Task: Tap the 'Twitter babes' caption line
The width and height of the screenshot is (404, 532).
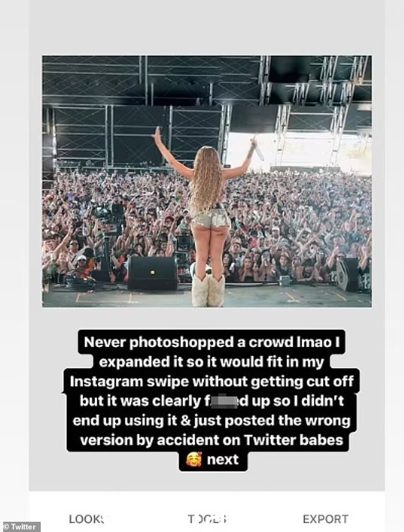Action: pyautogui.click(x=212, y=440)
